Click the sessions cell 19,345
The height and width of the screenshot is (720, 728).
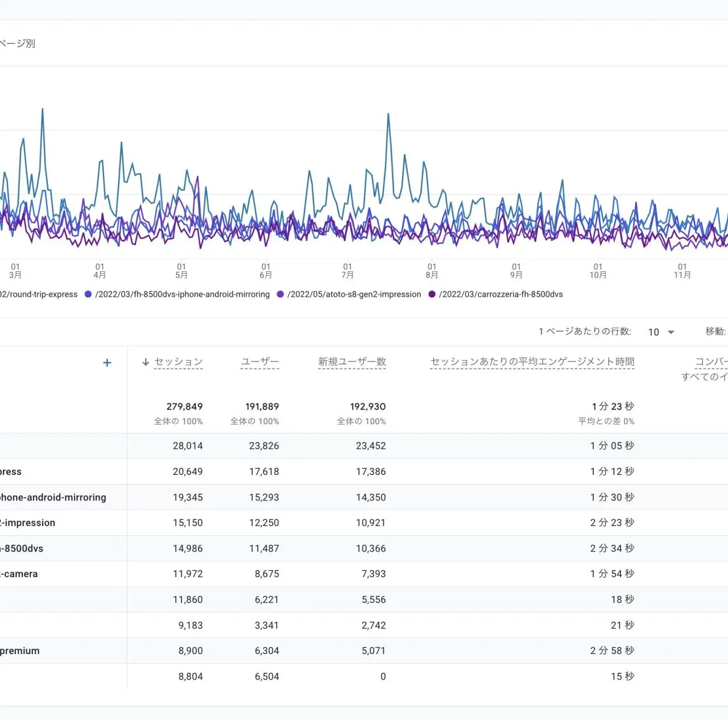188,497
